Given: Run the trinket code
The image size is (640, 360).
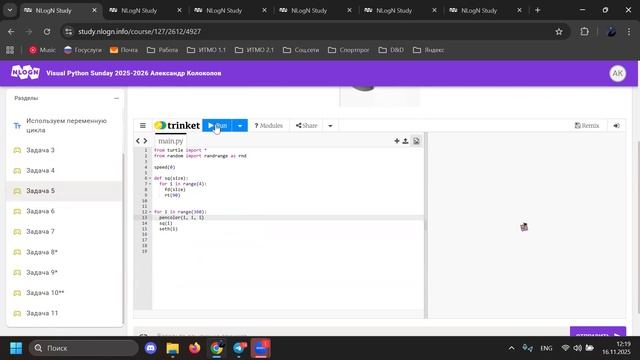Looking at the screenshot, I should (217, 126).
